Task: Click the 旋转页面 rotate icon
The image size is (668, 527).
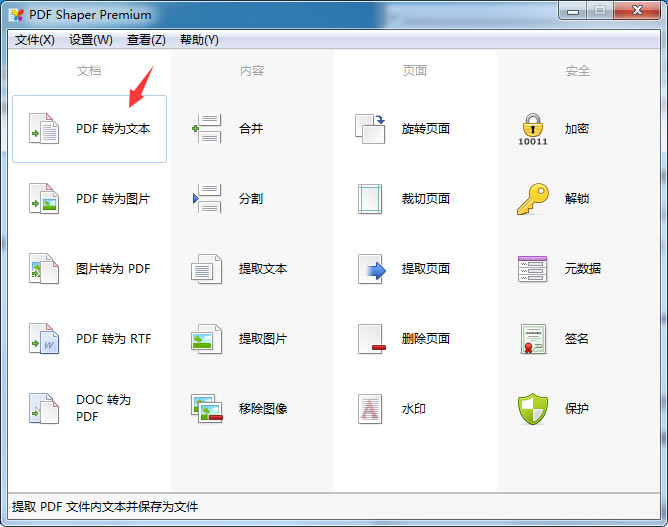Action: (x=370, y=129)
